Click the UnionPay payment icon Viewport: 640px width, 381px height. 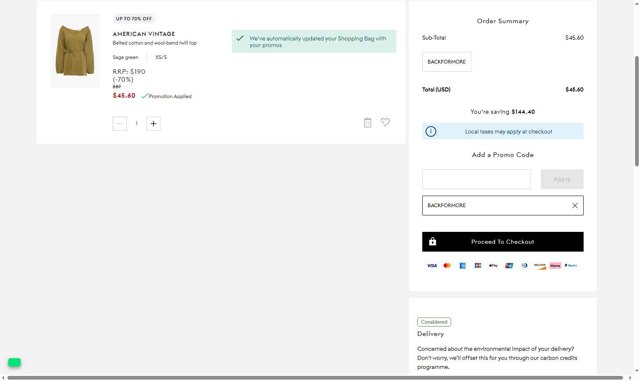509,265
